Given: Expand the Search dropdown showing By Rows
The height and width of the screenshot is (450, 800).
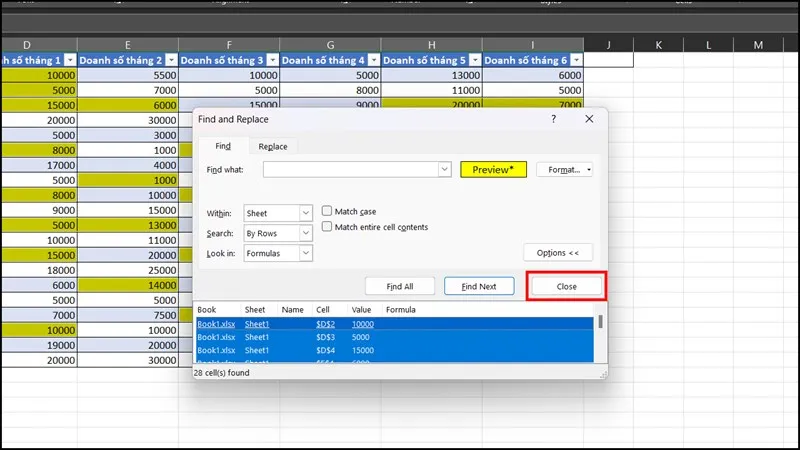Looking at the screenshot, I should (306, 233).
